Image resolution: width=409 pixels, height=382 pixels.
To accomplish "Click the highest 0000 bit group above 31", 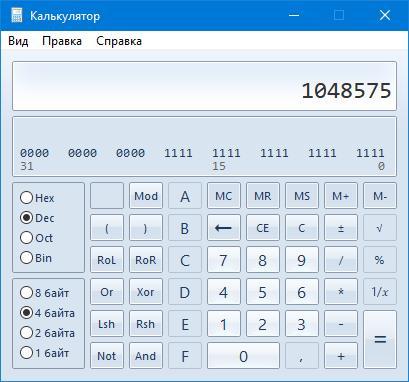I will pyautogui.click(x=34, y=153).
